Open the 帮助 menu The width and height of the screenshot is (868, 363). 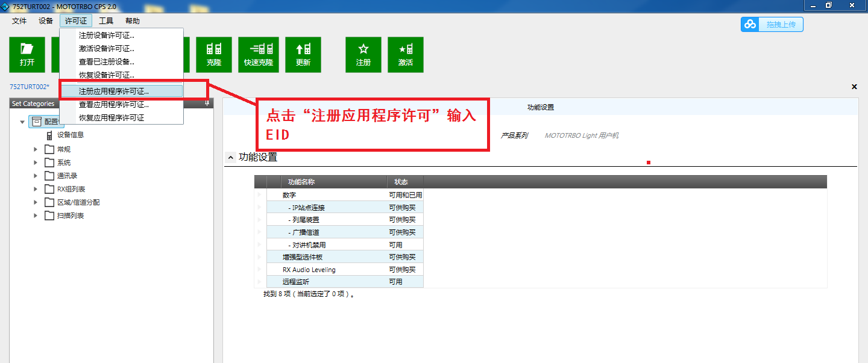click(133, 21)
